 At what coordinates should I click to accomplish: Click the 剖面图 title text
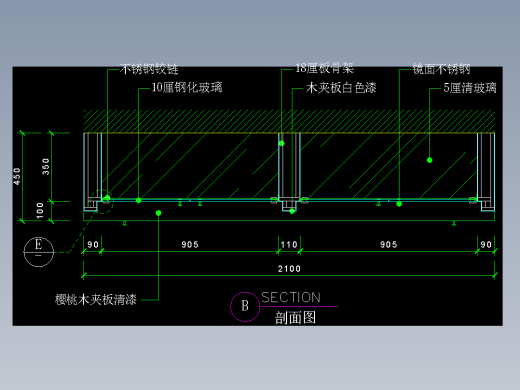pyautogui.click(x=295, y=318)
